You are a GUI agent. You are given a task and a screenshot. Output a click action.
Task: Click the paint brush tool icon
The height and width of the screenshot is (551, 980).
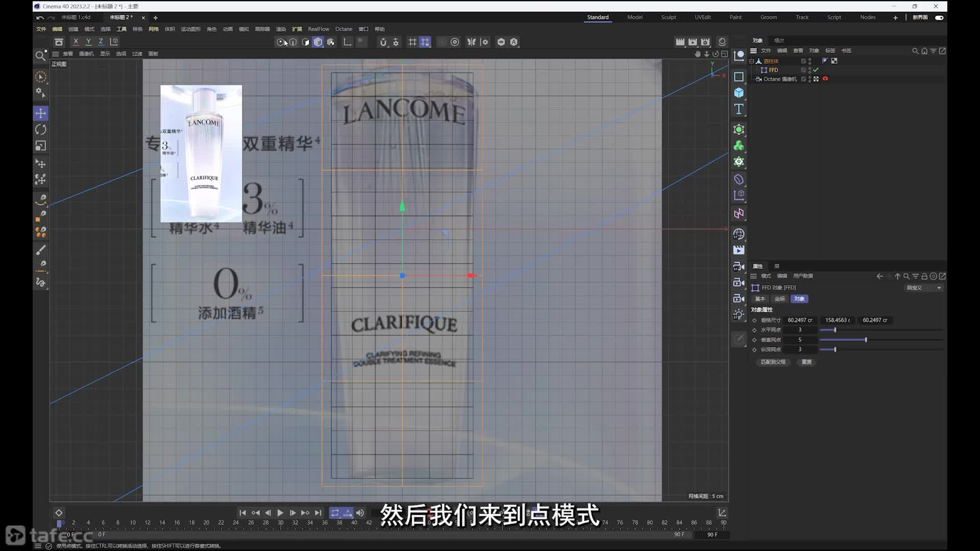[x=41, y=250]
